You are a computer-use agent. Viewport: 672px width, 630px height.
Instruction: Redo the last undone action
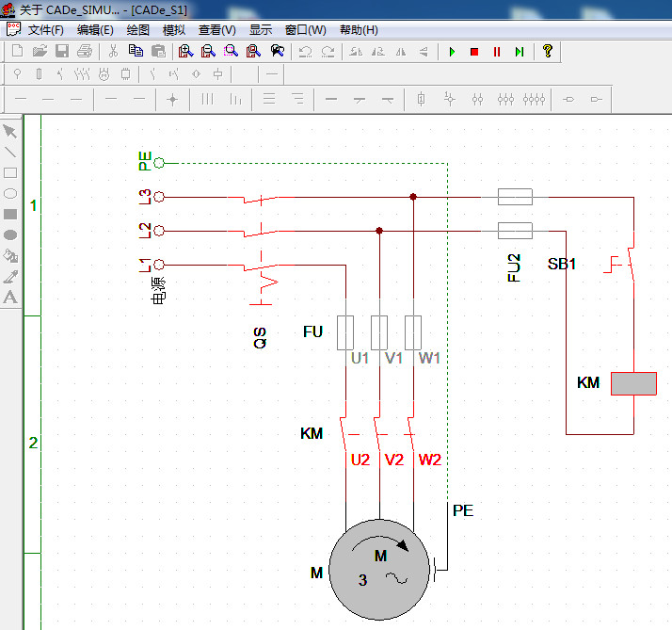(x=328, y=52)
